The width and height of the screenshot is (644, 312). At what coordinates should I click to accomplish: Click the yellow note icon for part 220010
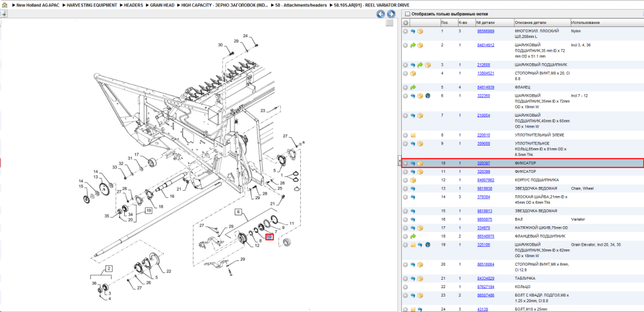pyautogui.click(x=413, y=135)
